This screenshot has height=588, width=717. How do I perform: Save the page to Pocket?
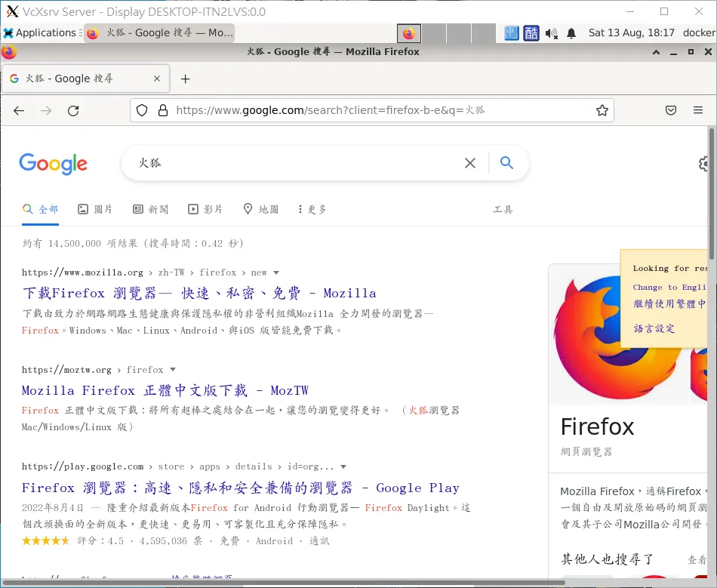(x=671, y=110)
